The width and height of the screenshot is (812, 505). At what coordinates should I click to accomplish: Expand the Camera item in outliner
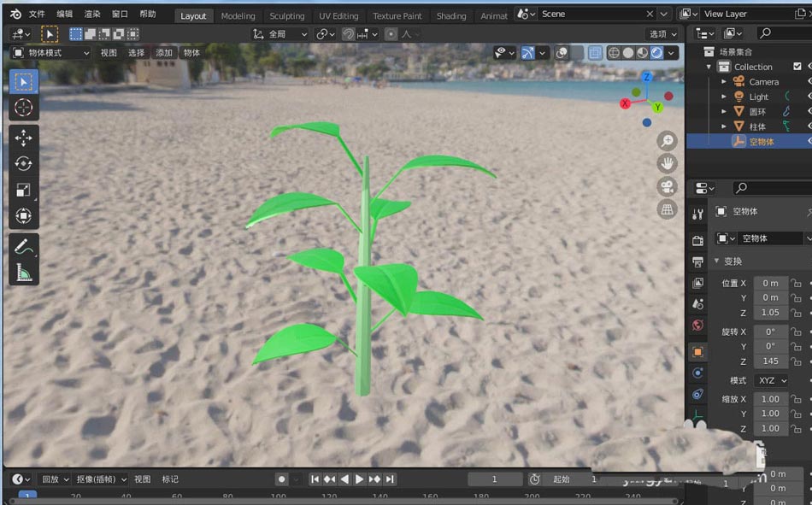tap(724, 82)
